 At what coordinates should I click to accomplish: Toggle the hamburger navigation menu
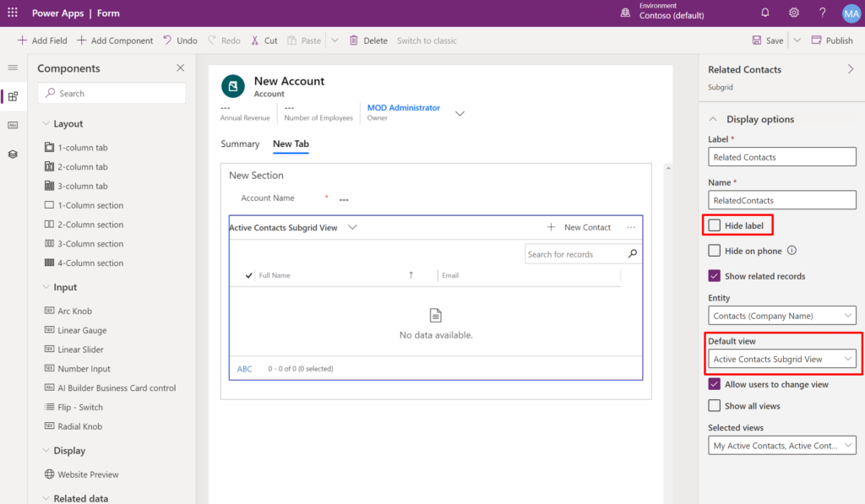13,68
